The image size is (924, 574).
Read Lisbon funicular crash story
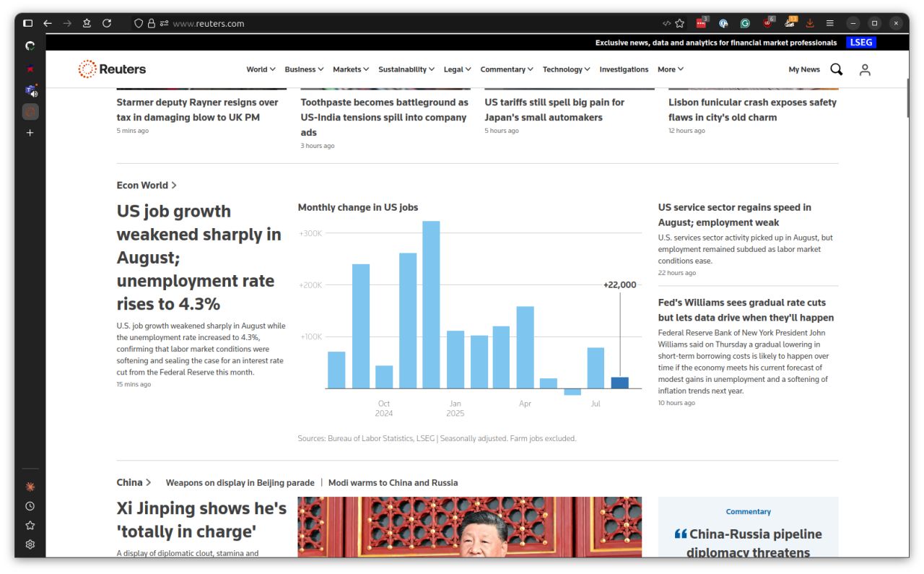click(x=752, y=110)
